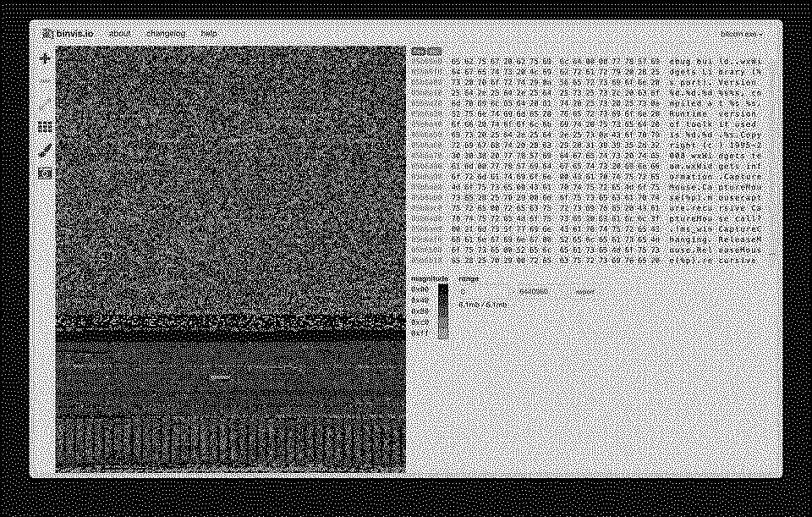Click inside the binary visualization canvas
Image resolution: width=812 pixels, height=517 pixels.
230,259
